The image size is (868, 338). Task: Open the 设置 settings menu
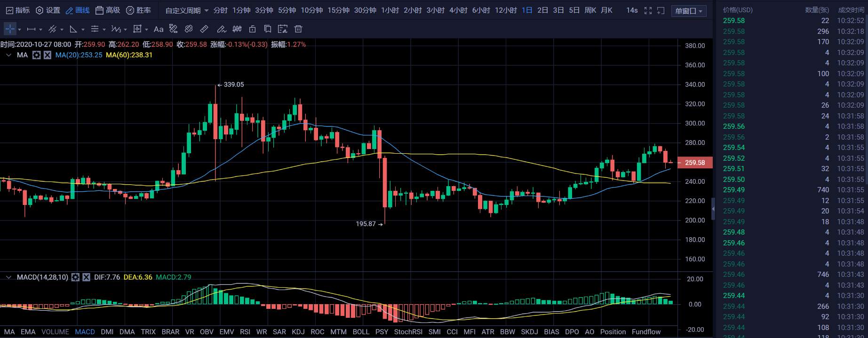[48, 10]
